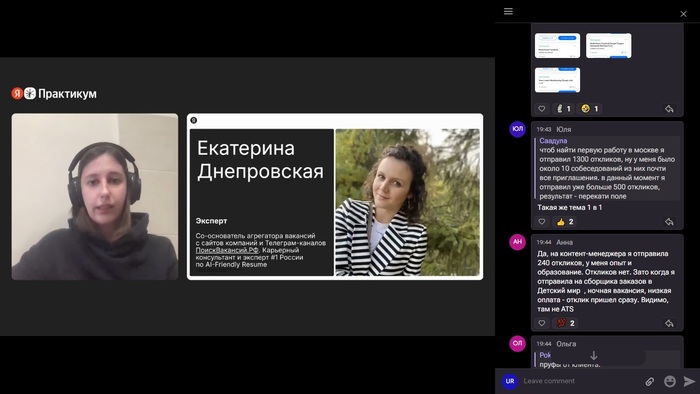Click the 19:43 timestamp
The width and height of the screenshot is (700, 394).
point(544,129)
